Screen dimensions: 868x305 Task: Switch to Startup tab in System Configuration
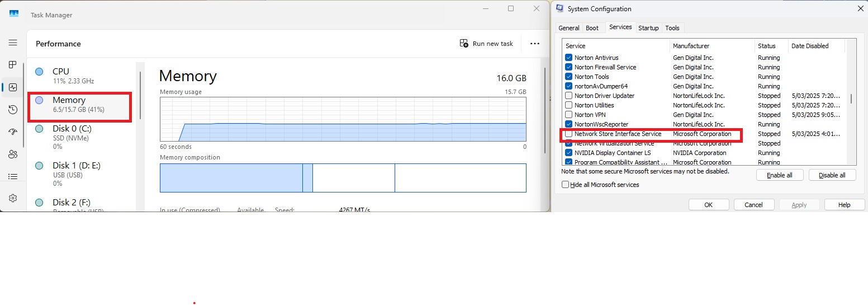coord(648,28)
